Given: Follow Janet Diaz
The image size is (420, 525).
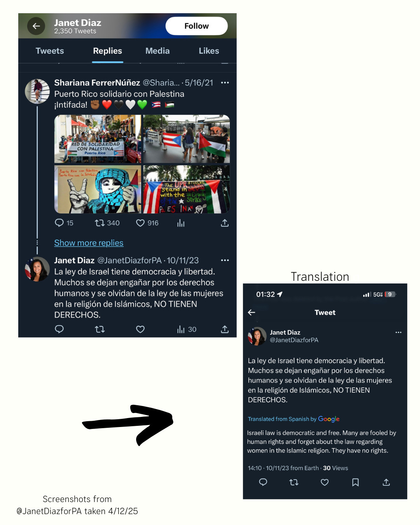Looking at the screenshot, I should click(x=196, y=26).
